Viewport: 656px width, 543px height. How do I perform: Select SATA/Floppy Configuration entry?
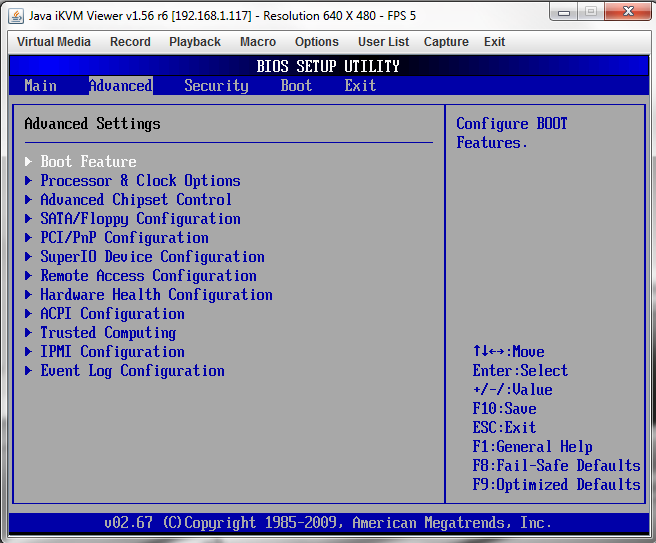(x=140, y=219)
